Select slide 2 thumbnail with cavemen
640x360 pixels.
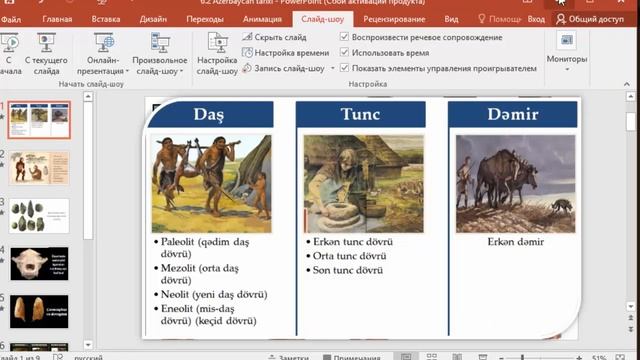coord(39,168)
